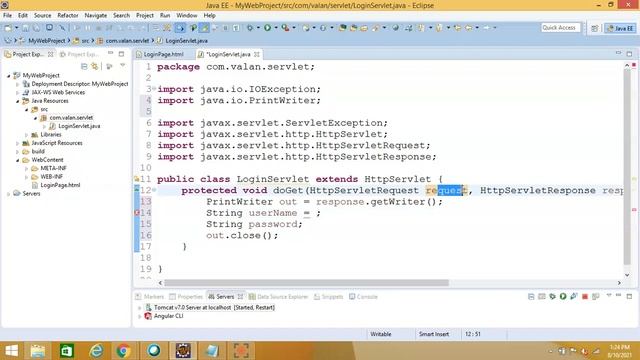
Task: Open File Explorer from the taskbar
Action: 38,351
